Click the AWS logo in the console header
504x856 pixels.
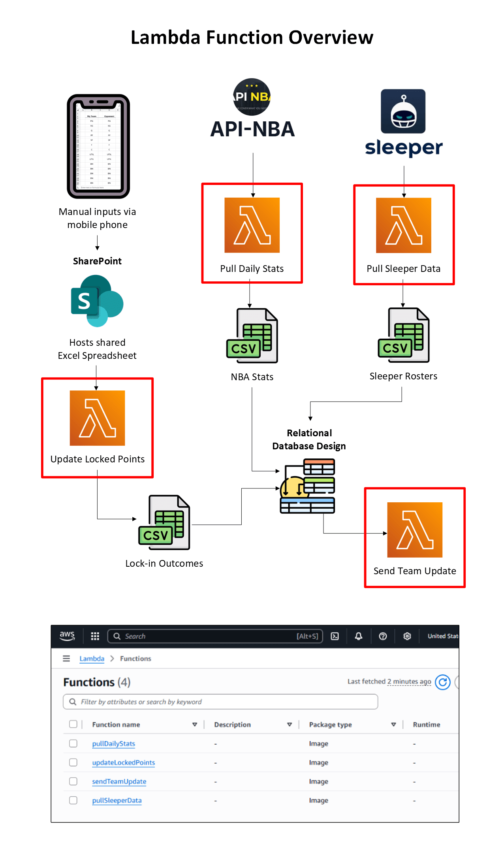click(67, 635)
